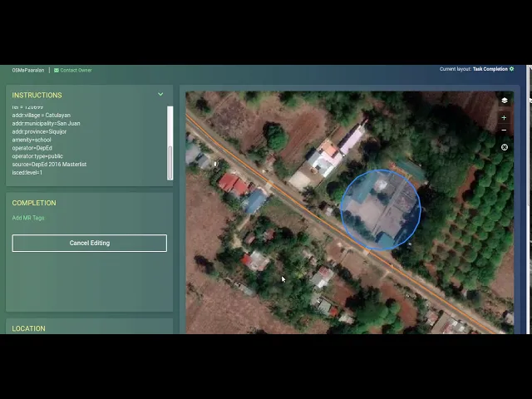This screenshot has height=399, width=532.
Task: Click the COMPLETION panel heading
Action: pyautogui.click(x=34, y=203)
